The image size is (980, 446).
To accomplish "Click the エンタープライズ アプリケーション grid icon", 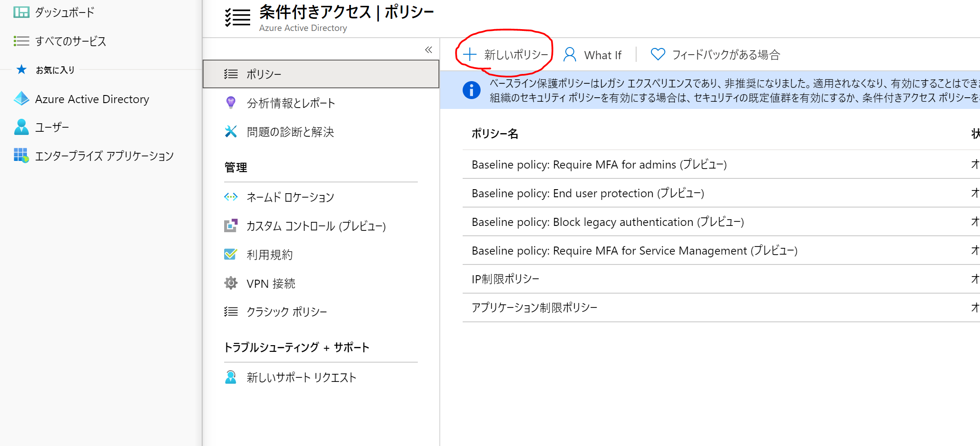I will pos(21,156).
